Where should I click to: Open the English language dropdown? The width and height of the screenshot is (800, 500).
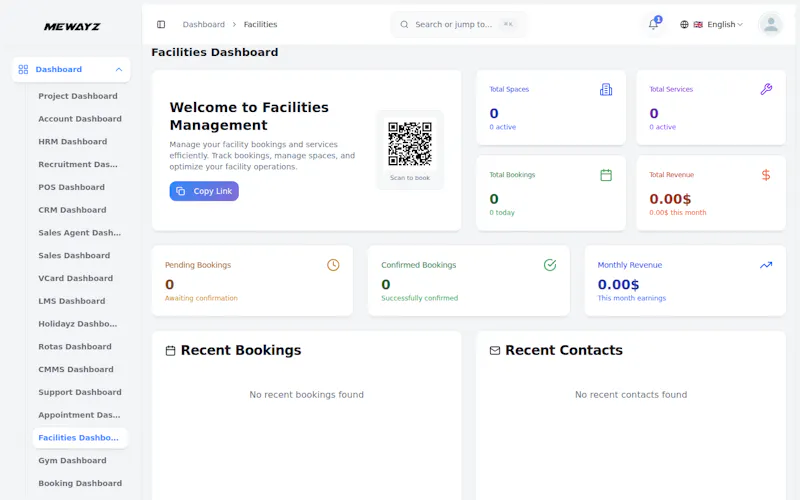pos(724,24)
